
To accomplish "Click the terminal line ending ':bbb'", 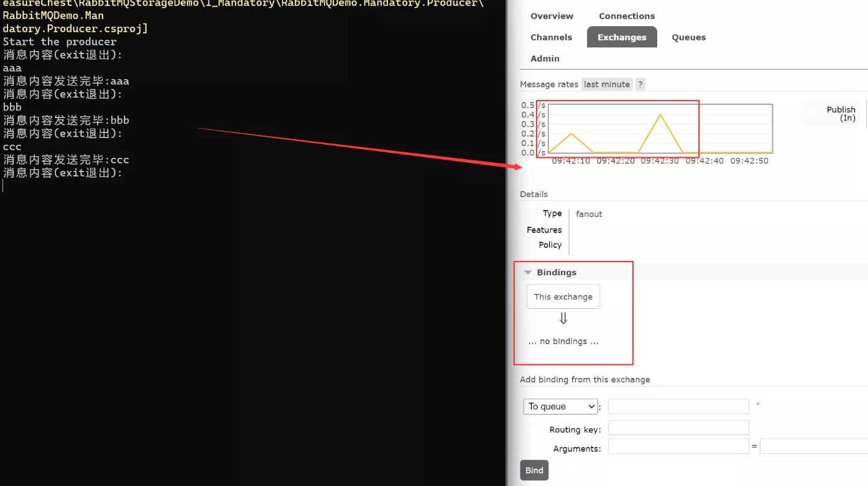I will [66, 120].
